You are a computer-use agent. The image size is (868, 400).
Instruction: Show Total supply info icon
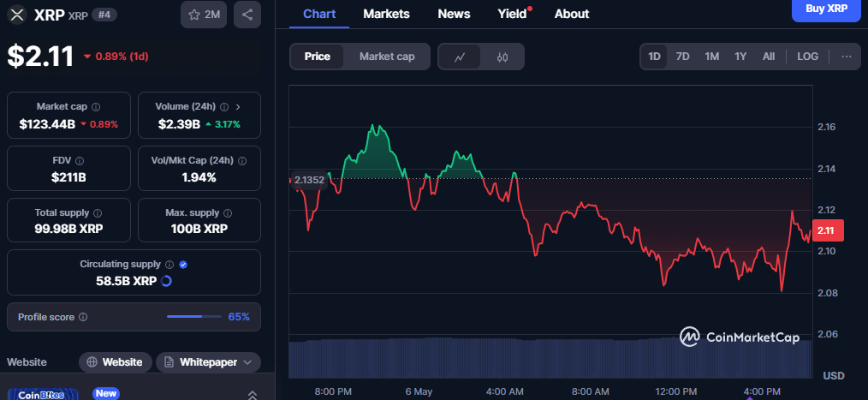[98, 212]
